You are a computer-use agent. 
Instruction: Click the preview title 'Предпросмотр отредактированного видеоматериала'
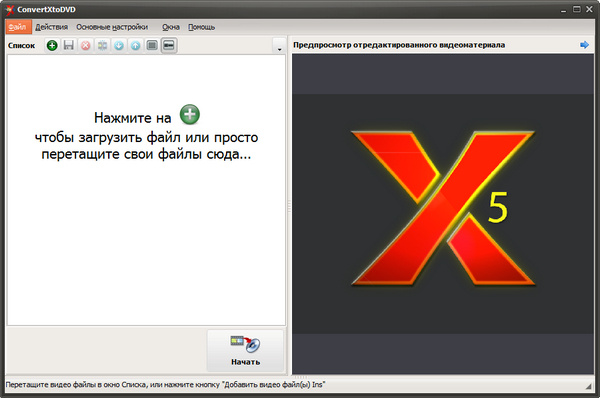click(399, 45)
